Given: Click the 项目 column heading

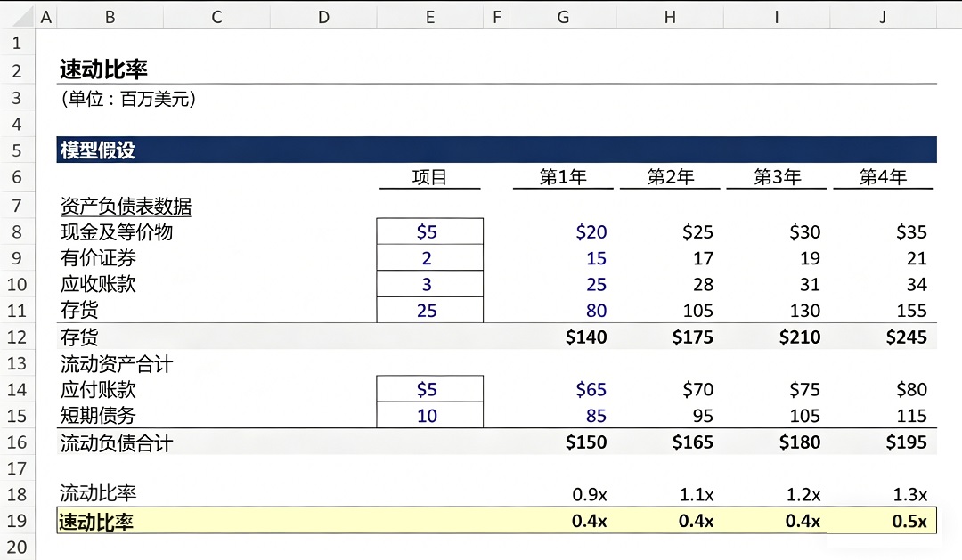Looking at the screenshot, I should coord(429,177).
